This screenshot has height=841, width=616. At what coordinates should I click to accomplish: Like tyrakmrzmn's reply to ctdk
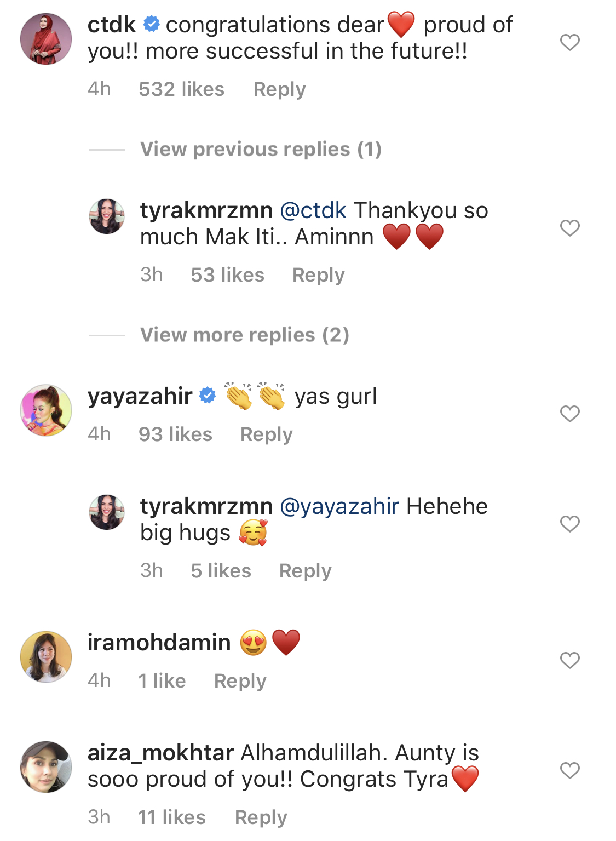(569, 228)
